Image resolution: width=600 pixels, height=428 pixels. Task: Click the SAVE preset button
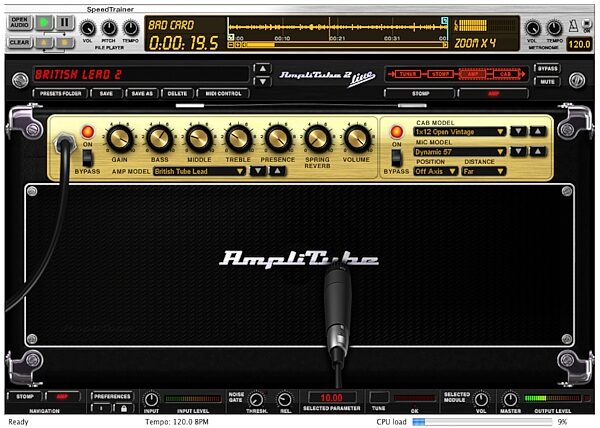click(106, 93)
